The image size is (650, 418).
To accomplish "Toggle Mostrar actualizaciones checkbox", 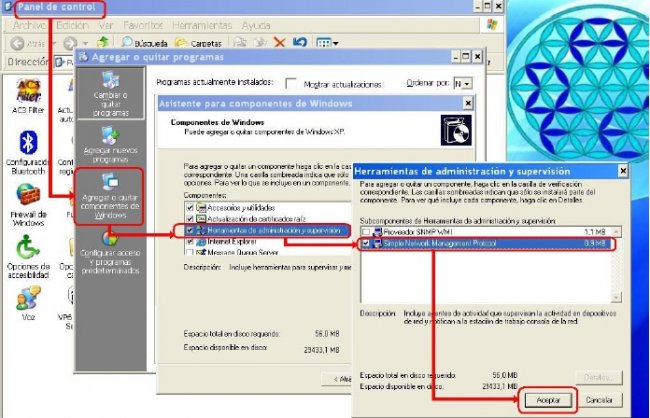I will coord(291,84).
